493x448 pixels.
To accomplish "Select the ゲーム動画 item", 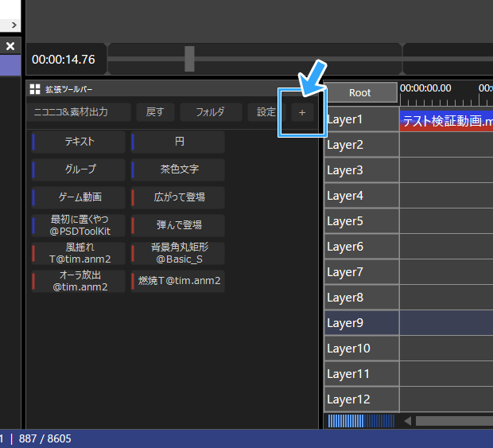I will click(x=79, y=197).
